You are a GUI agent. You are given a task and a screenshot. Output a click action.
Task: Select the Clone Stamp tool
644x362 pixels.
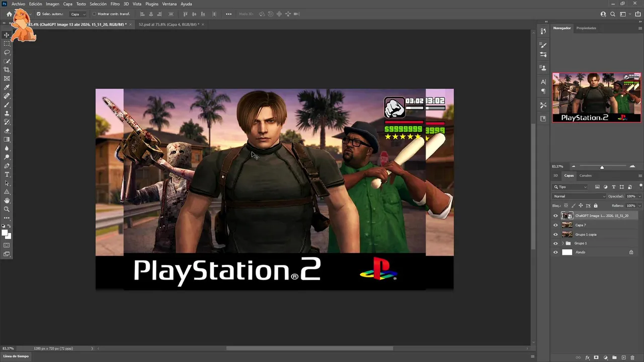click(x=7, y=114)
